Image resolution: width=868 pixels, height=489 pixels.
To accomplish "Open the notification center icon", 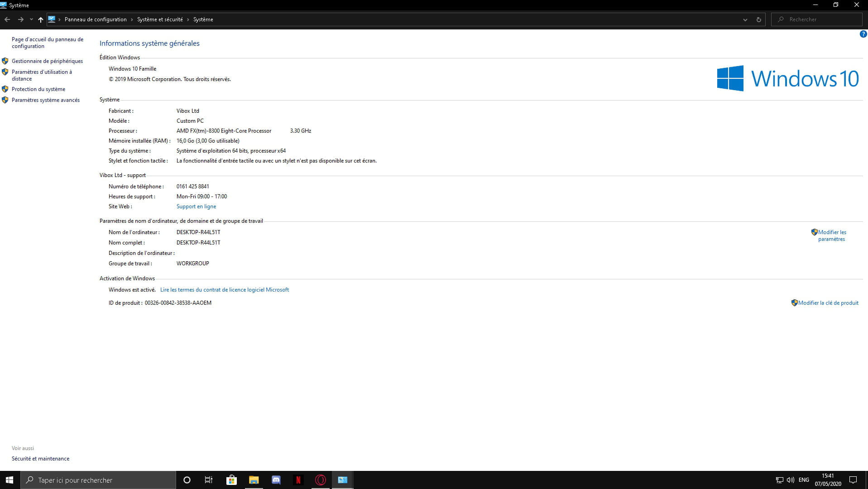I will [853, 480].
